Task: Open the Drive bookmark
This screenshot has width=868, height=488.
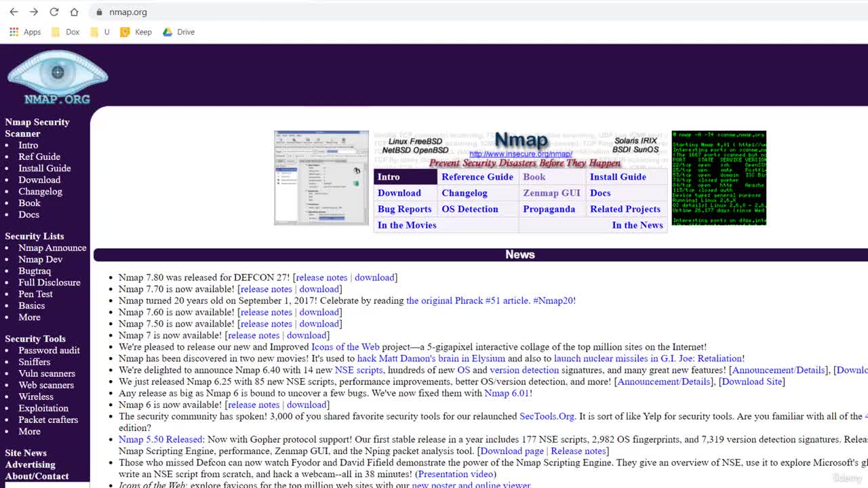Action: (178, 32)
